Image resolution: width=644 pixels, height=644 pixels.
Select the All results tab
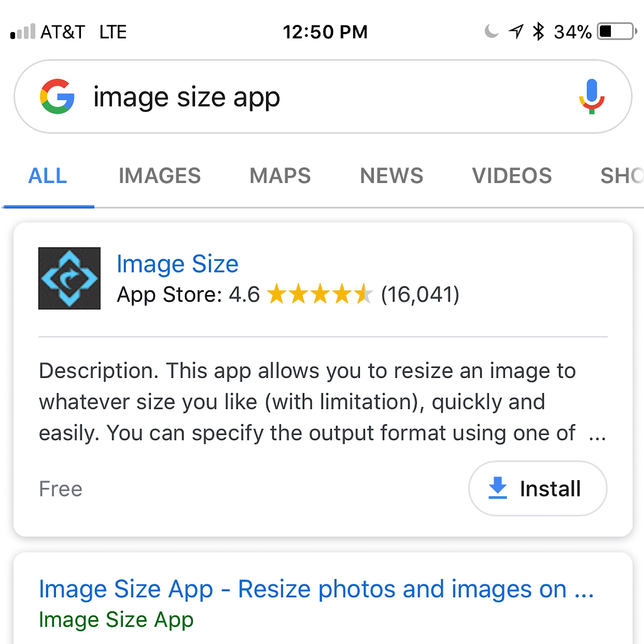click(x=48, y=176)
